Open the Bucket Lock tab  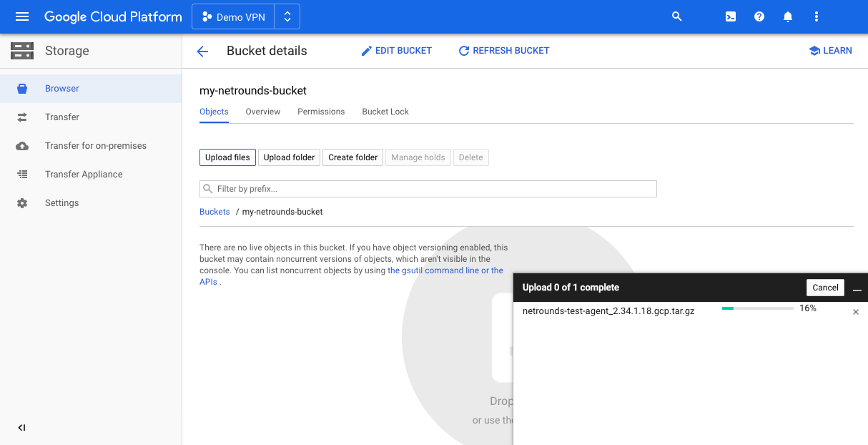pyautogui.click(x=385, y=112)
